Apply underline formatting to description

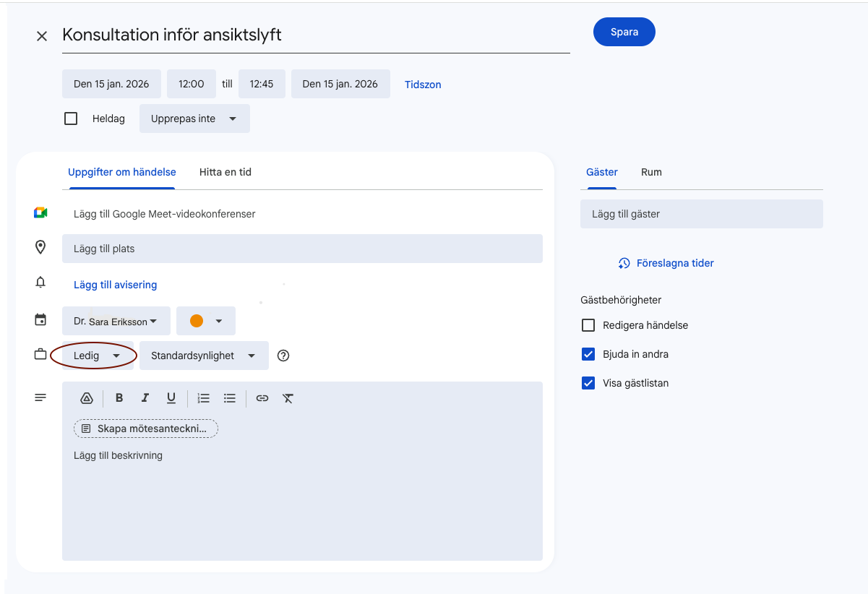(171, 398)
